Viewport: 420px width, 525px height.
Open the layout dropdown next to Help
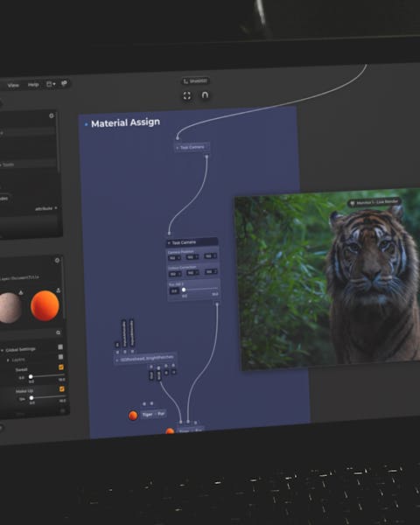point(51,84)
